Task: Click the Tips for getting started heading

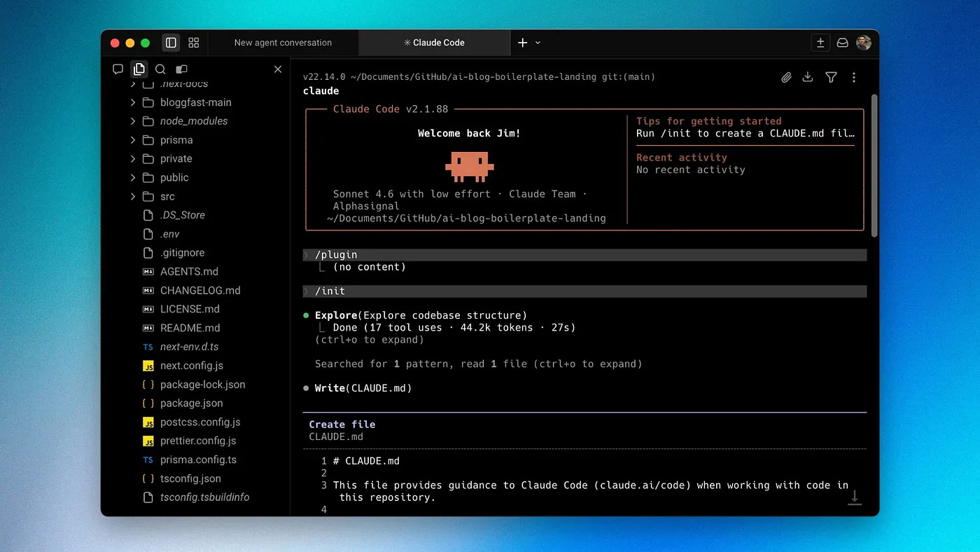Action: [x=708, y=121]
